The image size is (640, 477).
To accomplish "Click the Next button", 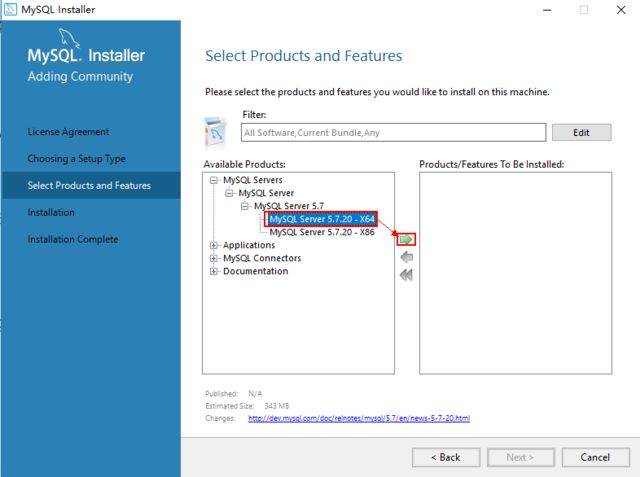I will tap(520, 457).
